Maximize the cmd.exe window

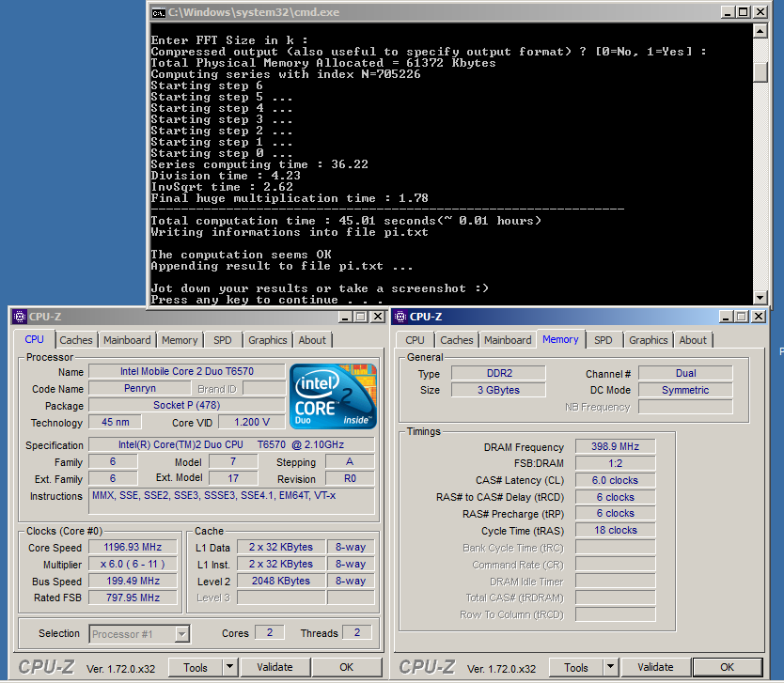click(744, 12)
